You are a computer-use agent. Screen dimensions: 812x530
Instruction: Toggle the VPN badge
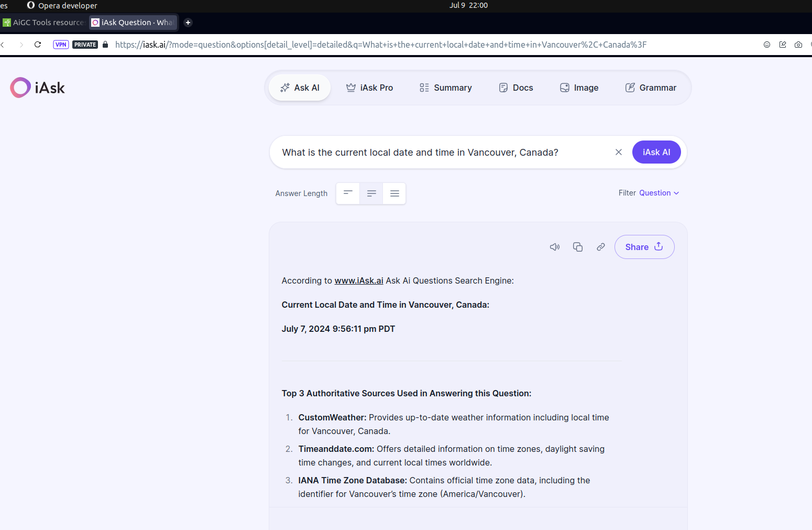point(61,45)
